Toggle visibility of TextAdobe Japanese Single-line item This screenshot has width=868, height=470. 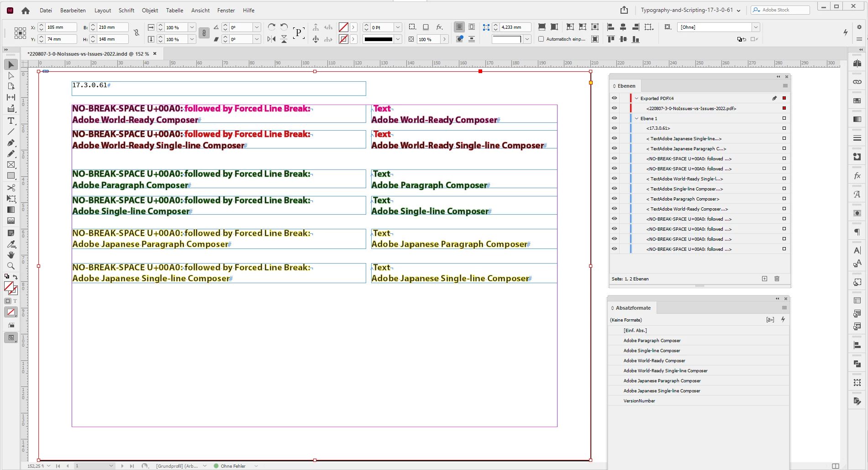614,138
